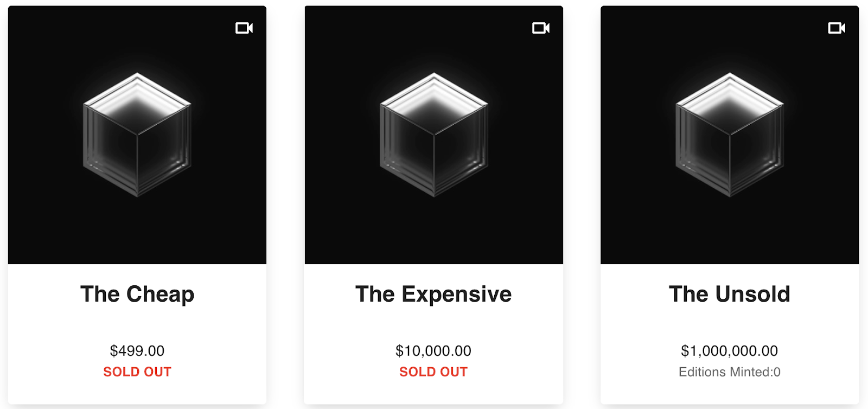Click the glowing cube on The Unsold
The image size is (868, 409).
(x=730, y=135)
